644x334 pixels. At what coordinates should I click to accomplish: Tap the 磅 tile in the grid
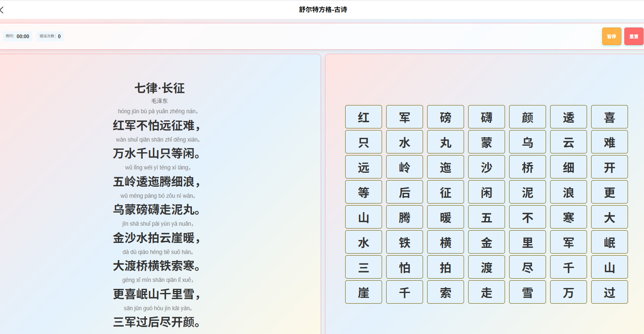point(446,117)
